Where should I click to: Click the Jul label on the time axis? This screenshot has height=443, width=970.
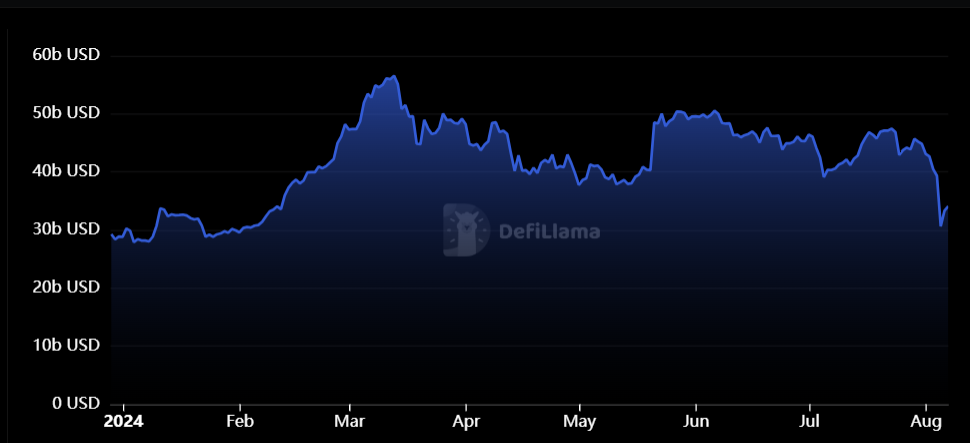click(x=810, y=421)
